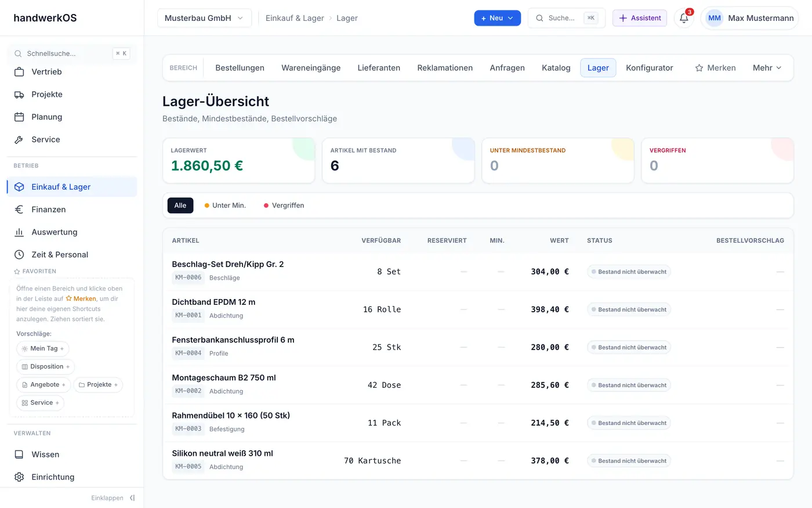Click the Merken star icon

[x=699, y=68]
